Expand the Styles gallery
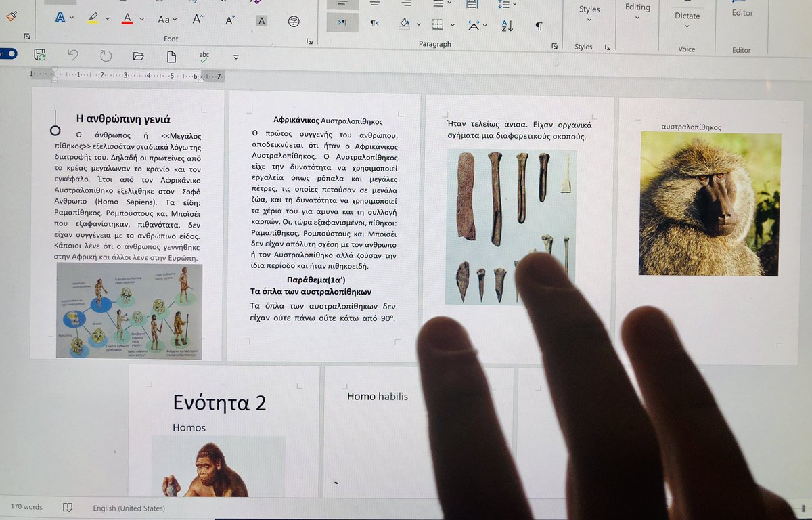The height and width of the screenshot is (520, 812). (x=589, y=15)
